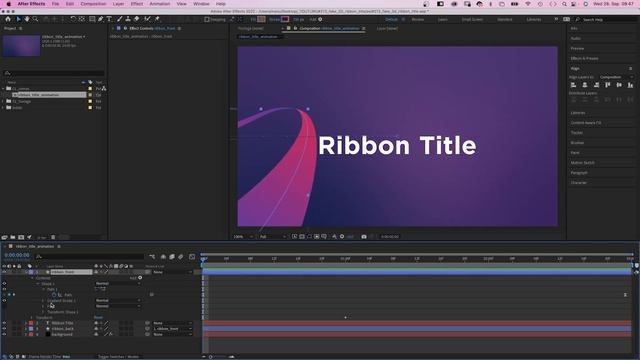Select the Hand tool
The image size is (640, 360).
pyautogui.click(x=27, y=19)
